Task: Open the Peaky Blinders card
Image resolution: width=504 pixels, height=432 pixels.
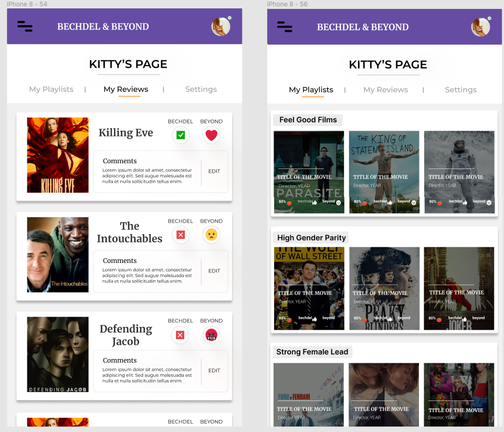Action: pyautogui.click(x=384, y=288)
